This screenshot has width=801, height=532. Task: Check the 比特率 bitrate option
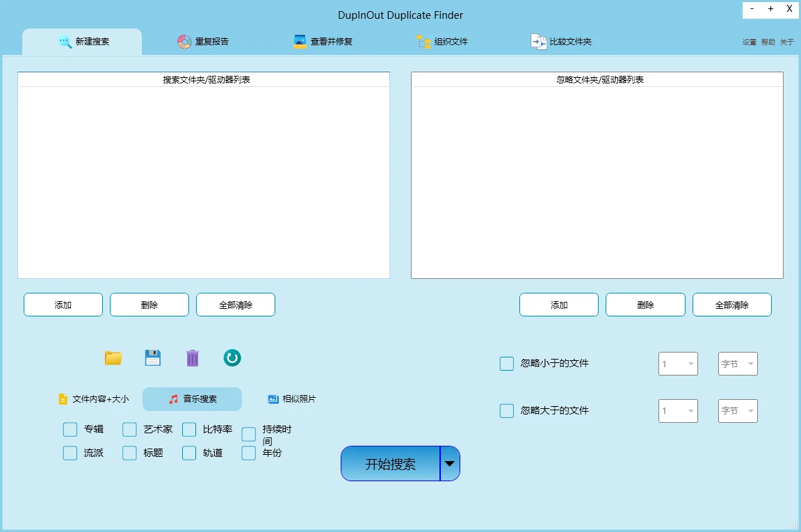click(188, 429)
